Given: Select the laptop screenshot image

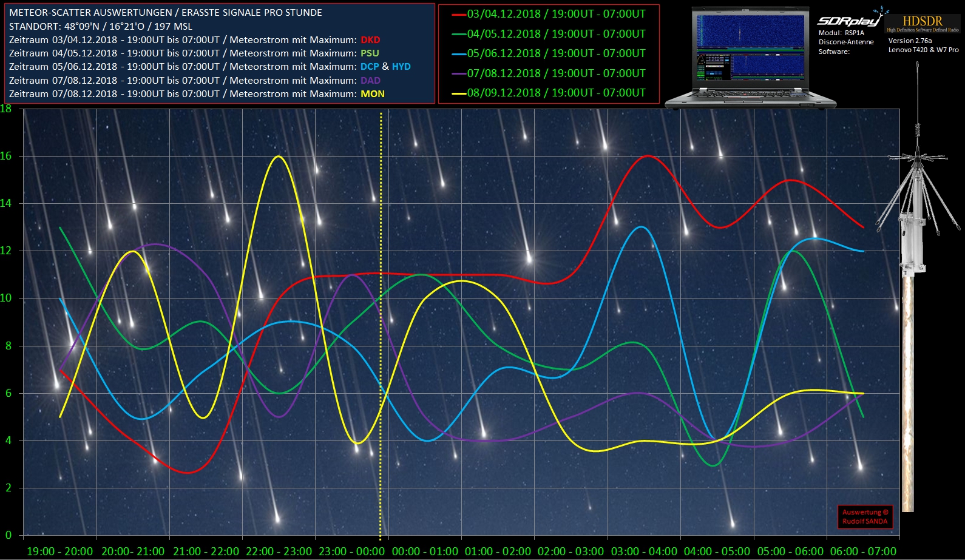Looking at the screenshot, I should point(751,58).
